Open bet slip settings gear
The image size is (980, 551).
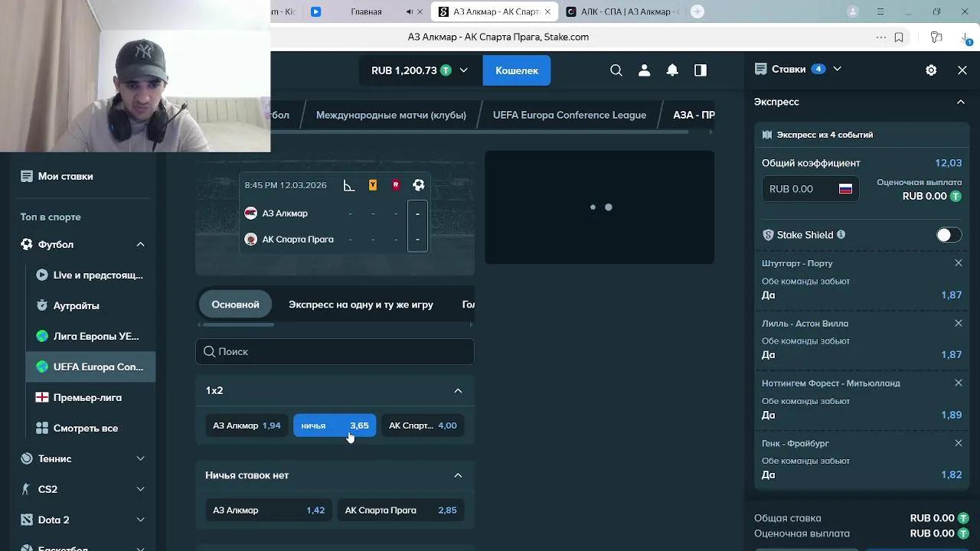931,70
